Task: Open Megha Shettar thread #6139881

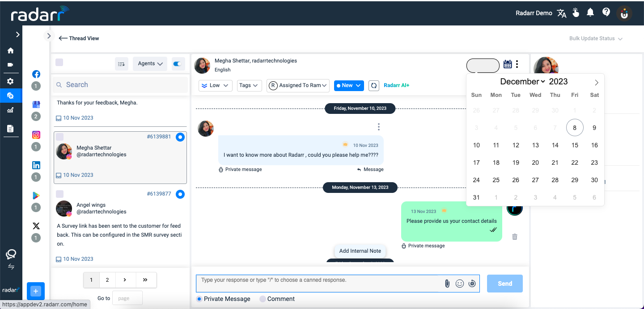Action: point(120,158)
